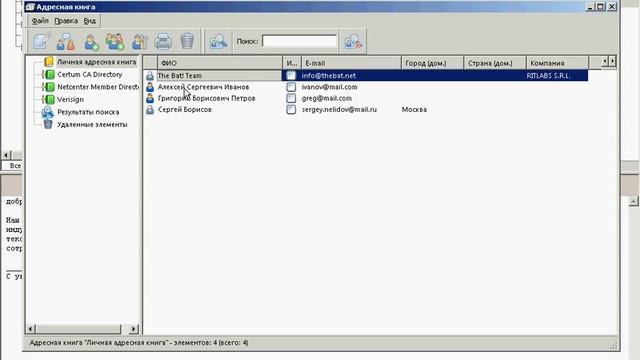Sort by the ФИО column header
The height and width of the screenshot is (360, 640).
tap(220, 63)
